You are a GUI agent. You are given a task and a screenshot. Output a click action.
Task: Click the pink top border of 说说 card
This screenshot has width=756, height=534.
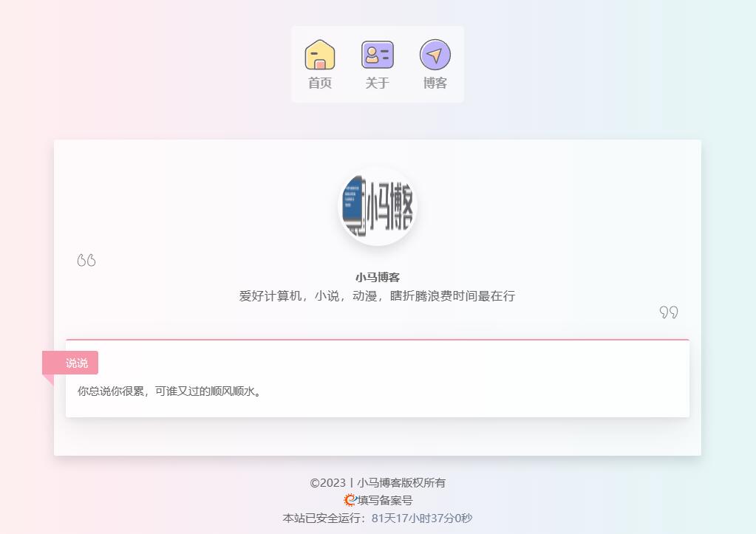(378, 340)
